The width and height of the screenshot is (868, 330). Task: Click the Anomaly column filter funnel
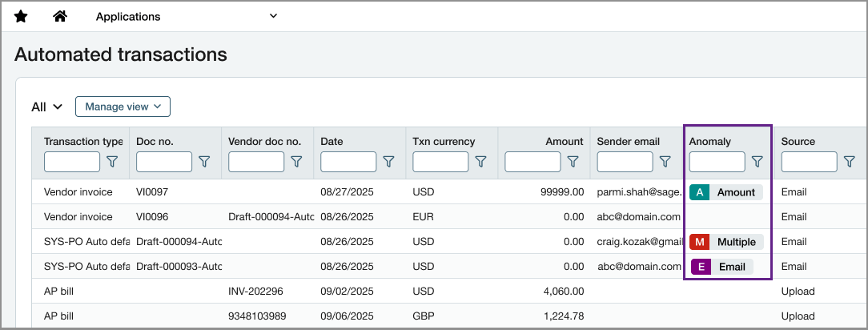click(x=757, y=162)
